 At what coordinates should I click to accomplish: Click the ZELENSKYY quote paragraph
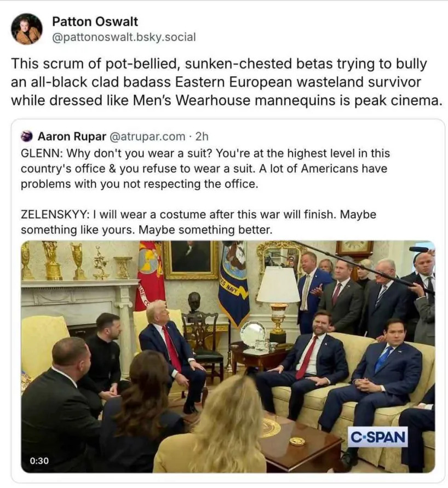click(198, 222)
